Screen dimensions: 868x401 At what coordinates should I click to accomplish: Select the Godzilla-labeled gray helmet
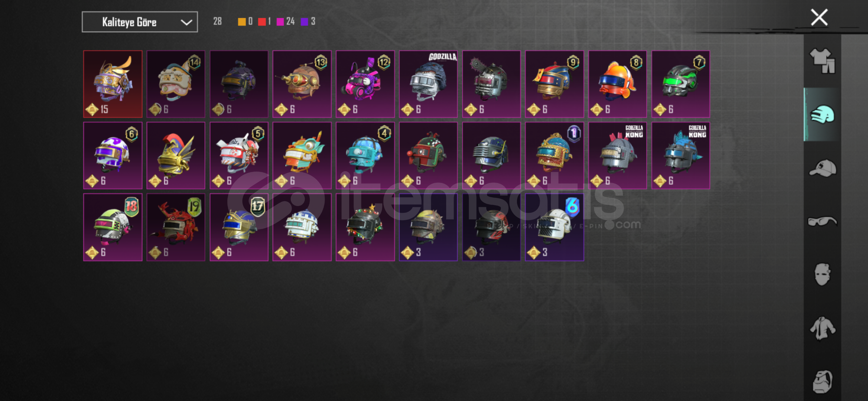coord(428,84)
